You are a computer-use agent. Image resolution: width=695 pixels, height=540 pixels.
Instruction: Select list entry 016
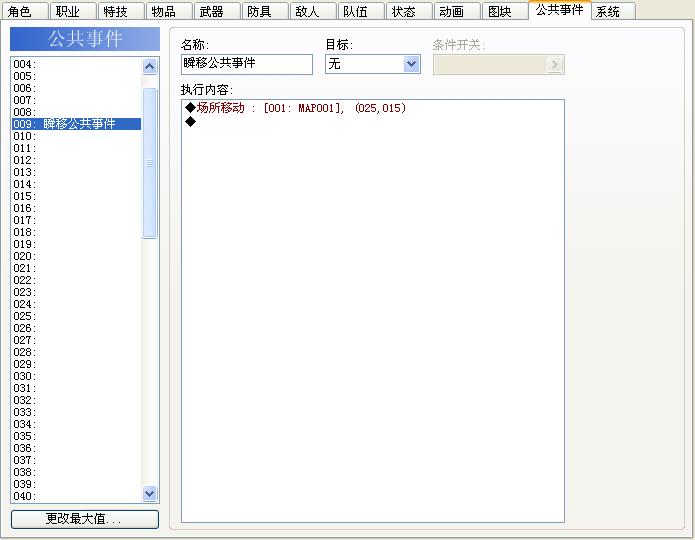(76, 208)
